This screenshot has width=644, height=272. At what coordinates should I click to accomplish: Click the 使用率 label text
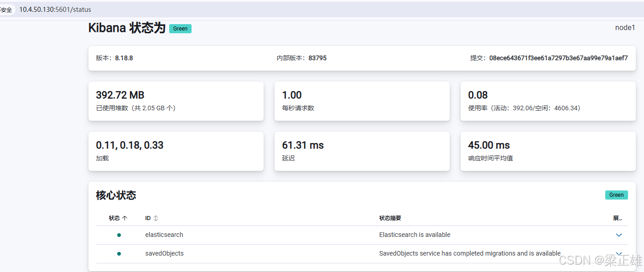[x=524, y=108]
